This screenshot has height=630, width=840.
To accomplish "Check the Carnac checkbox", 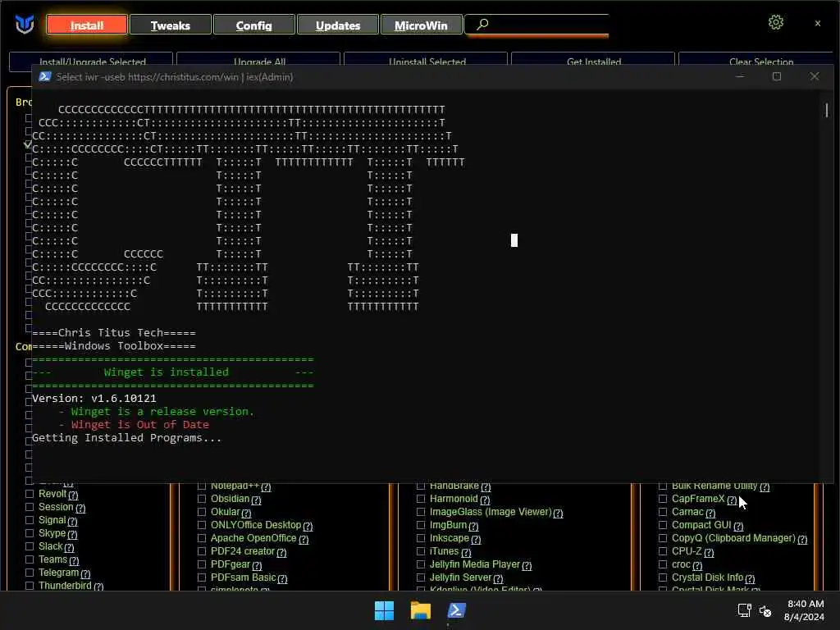I will click(663, 512).
